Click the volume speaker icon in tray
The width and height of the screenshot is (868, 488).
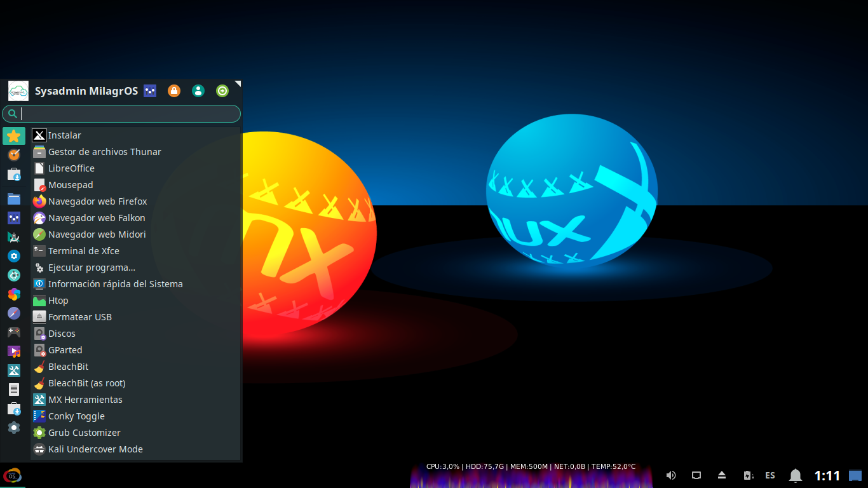[x=671, y=475]
